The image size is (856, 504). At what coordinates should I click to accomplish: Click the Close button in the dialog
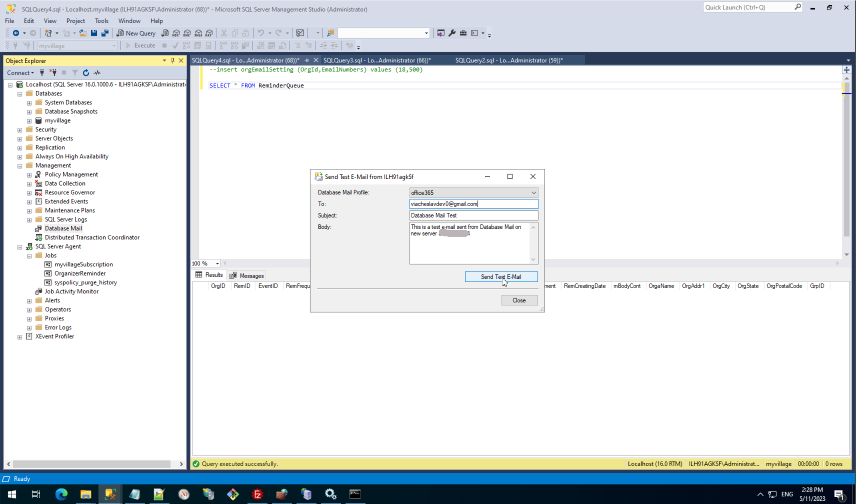[x=519, y=300]
